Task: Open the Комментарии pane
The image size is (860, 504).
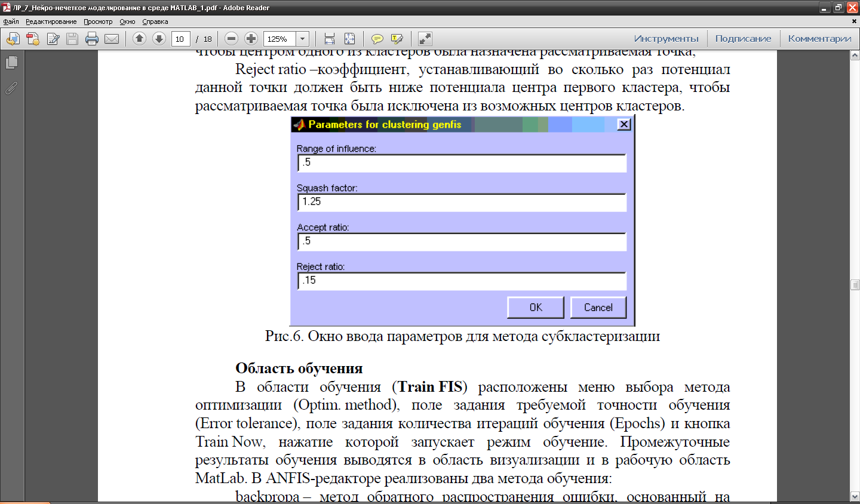Action: (x=819, y=39)
